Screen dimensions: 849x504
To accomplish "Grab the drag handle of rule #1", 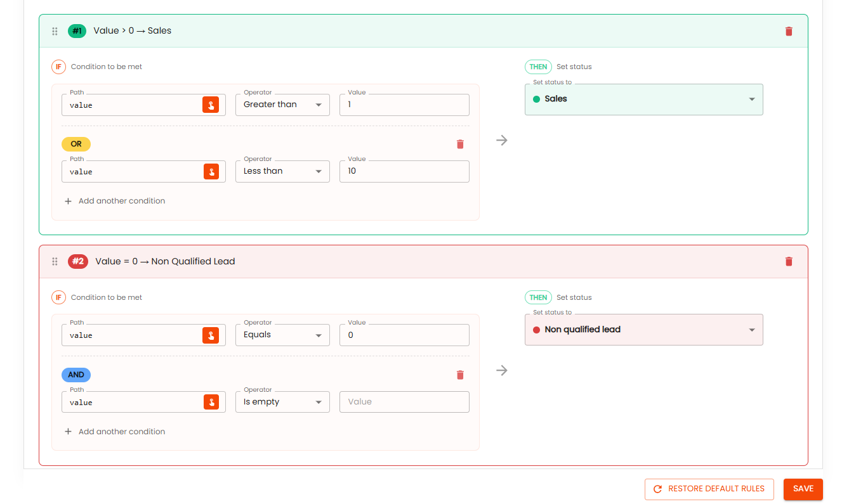I will (55, 31).
